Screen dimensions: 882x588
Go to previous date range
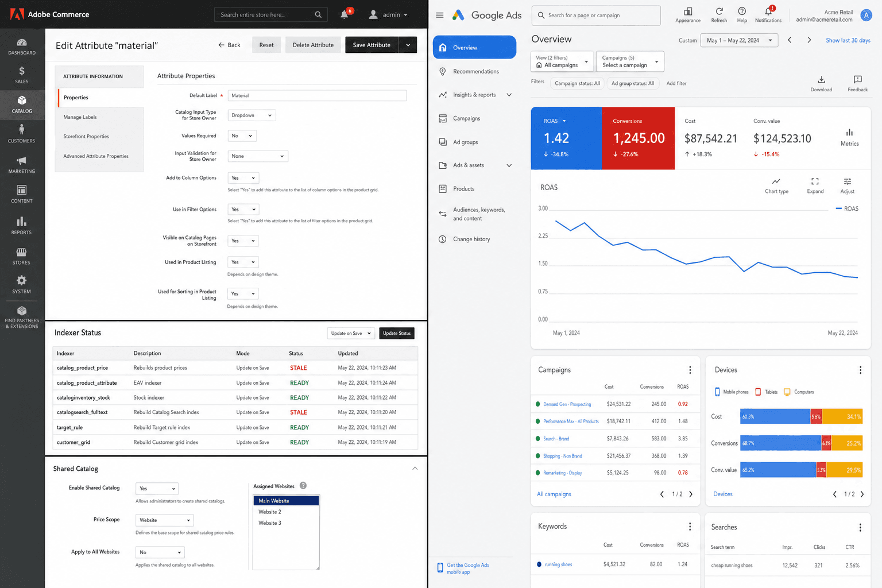pyautogui.click(x=790, y=40)
